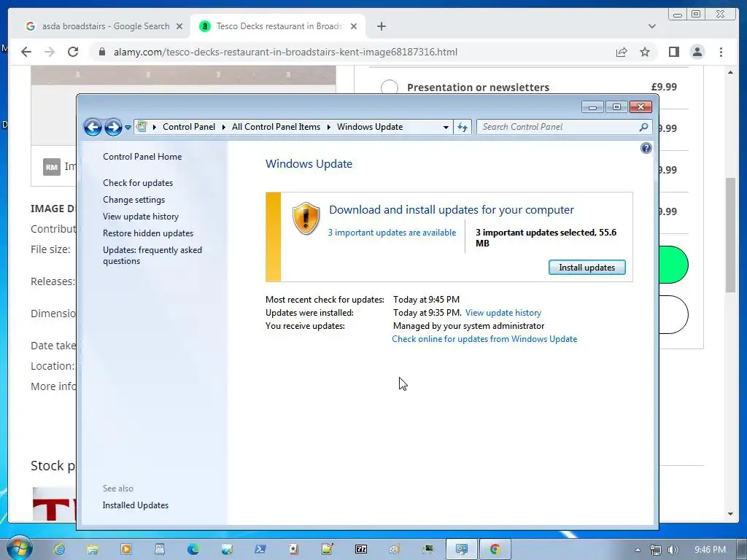Open Windows Explorer folder icon in taskbar

[93, 549]
